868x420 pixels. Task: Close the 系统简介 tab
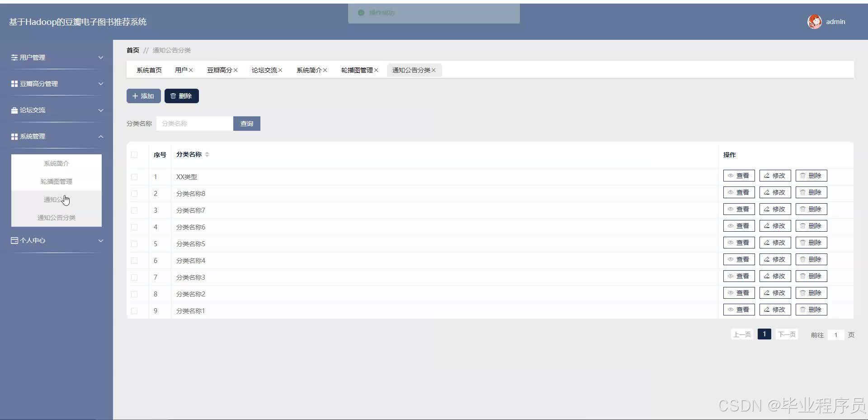coord(325,70)
